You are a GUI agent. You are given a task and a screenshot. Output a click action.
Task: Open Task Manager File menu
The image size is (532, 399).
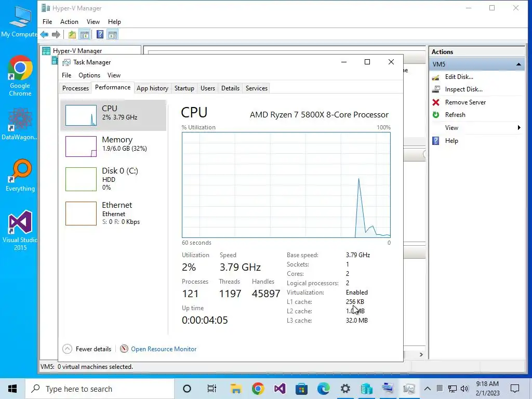pos(66,75)
